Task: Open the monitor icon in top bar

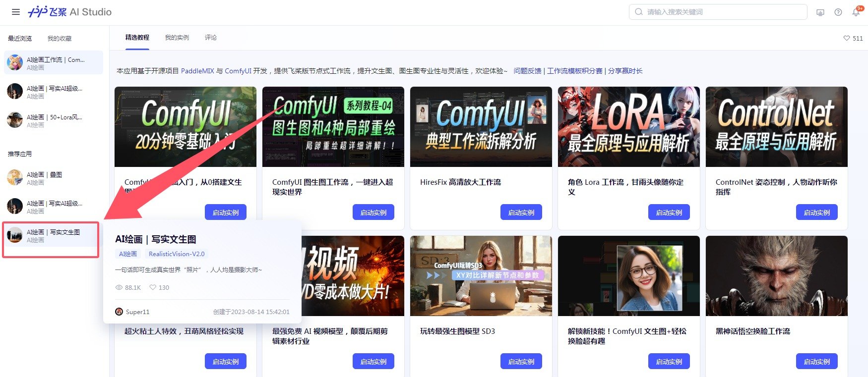Action: point(820,12)
